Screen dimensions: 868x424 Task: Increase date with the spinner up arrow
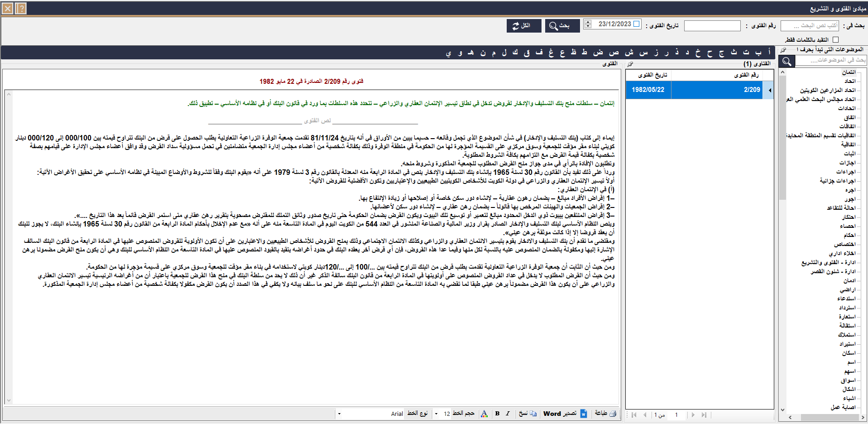588,22
